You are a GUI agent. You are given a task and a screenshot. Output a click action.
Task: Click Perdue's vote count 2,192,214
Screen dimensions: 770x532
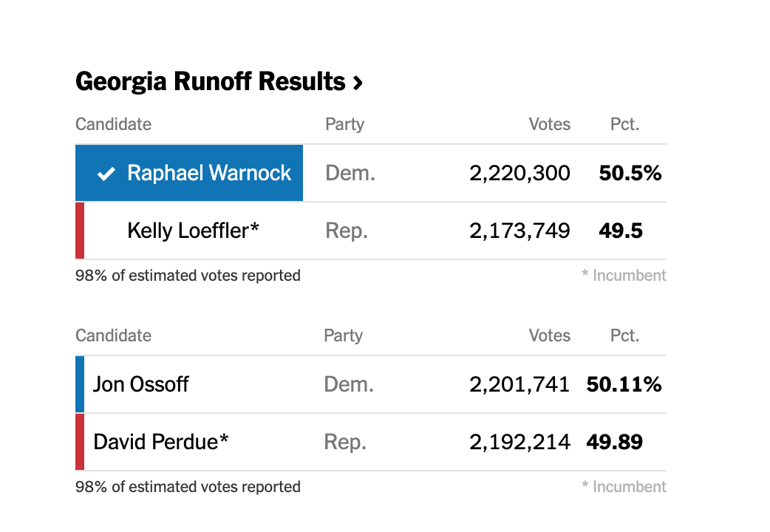(519, 442)
